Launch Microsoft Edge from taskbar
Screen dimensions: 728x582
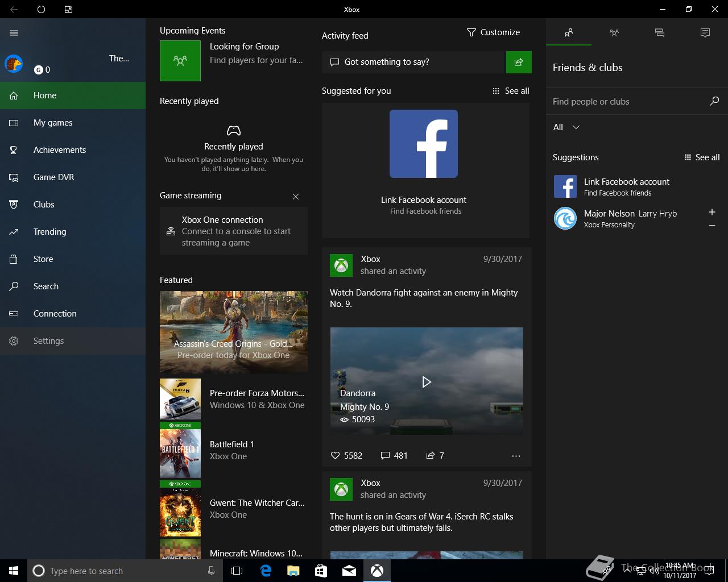click(266, 571)
